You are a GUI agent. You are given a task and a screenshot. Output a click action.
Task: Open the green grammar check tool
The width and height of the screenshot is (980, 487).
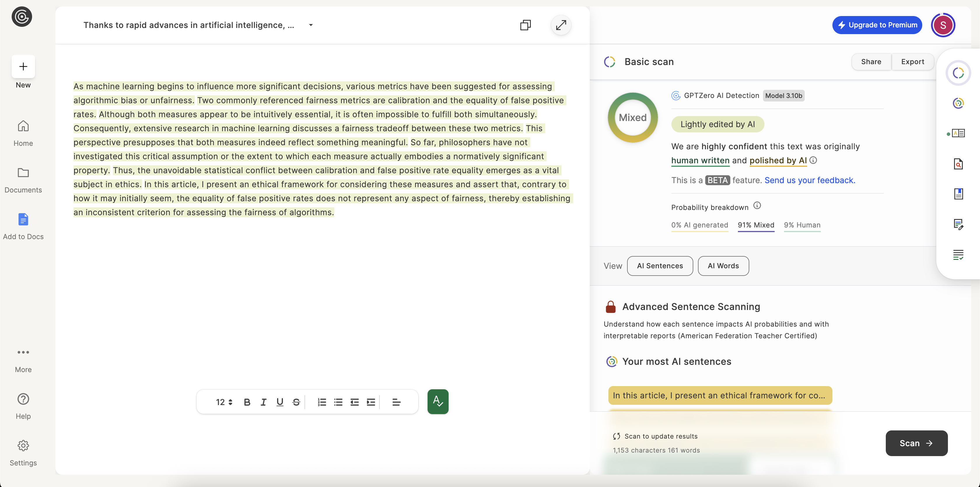coord(438,401)
